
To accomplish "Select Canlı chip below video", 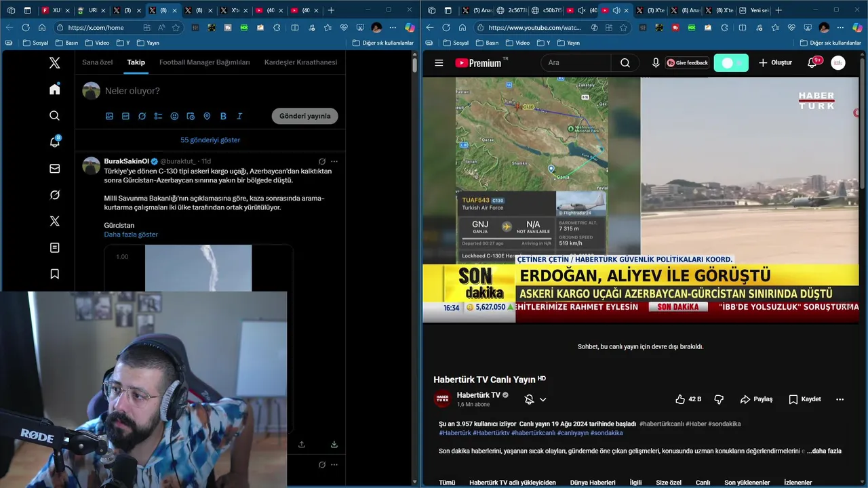I will 703,483.
